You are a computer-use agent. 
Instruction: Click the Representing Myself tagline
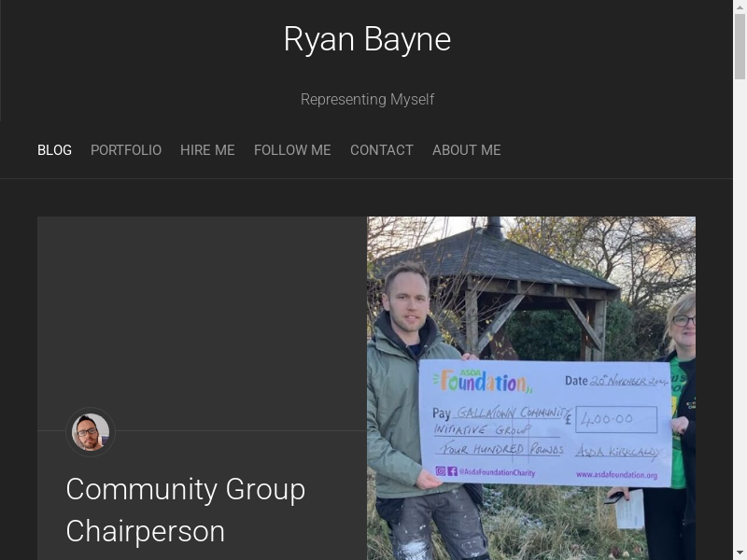(x=367, y=99)
